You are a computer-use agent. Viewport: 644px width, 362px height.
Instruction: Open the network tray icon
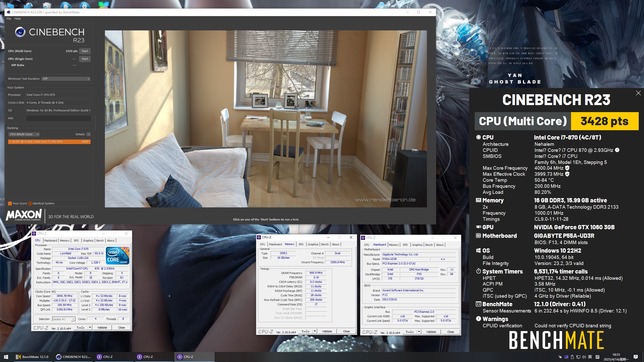578,357
